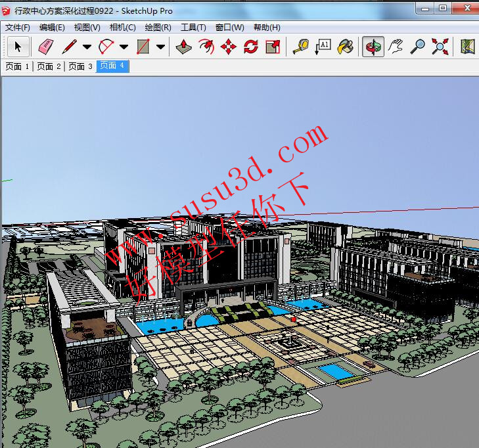The height and width of the screenshot is (448, 479).
Task: Activate the Offset tool
Action: pos(206,47)
